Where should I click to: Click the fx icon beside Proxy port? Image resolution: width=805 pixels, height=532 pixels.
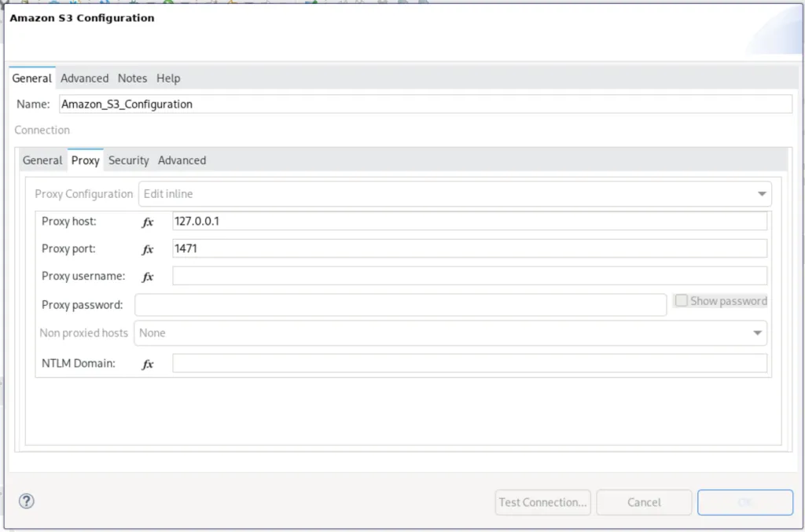tap(148, 249)
